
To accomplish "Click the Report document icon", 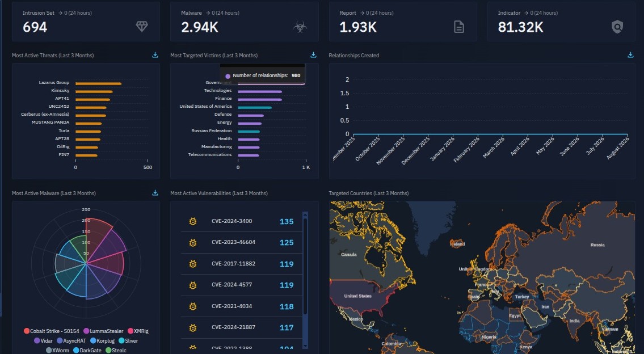I will pos(459,27).
